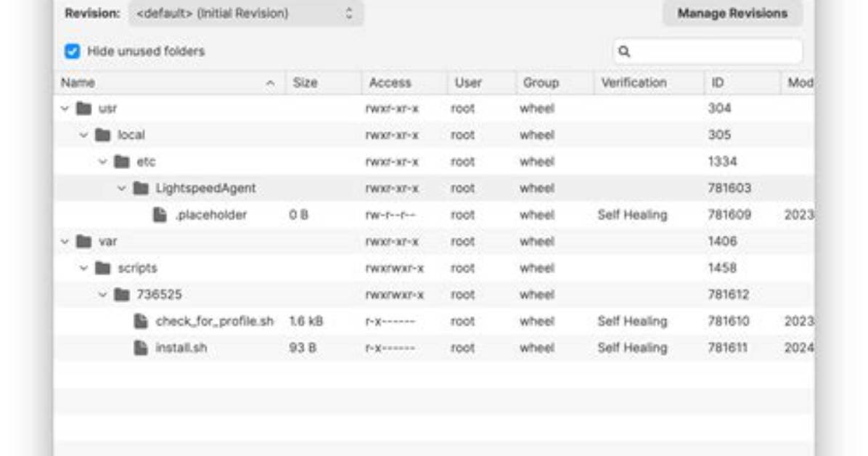The width and height of the screenshot is (868, 456).
Task: Click ID 781610 in check_for_profile.sh row
Action: point(729,322)
